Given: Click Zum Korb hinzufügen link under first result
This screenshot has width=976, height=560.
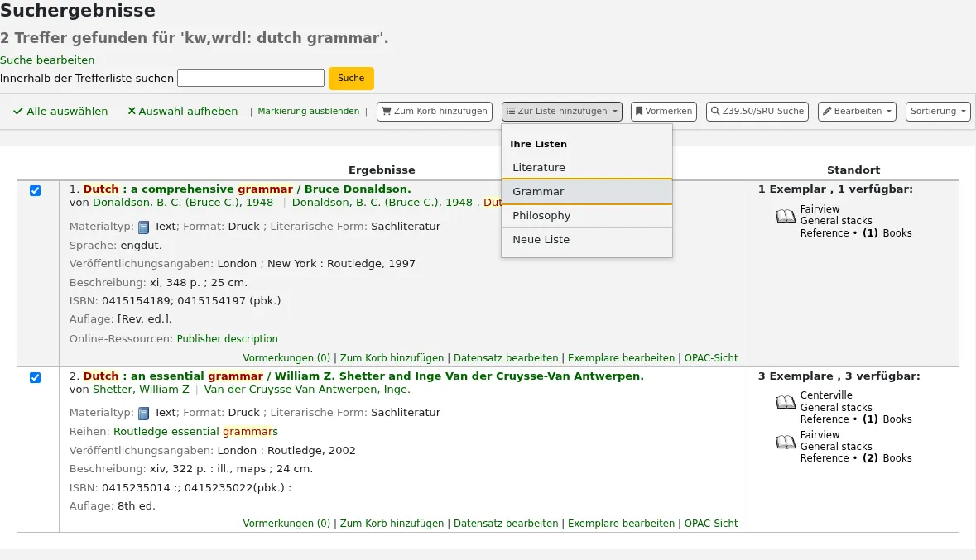Looking at the screenshot, I should click(x=392, y=358).
